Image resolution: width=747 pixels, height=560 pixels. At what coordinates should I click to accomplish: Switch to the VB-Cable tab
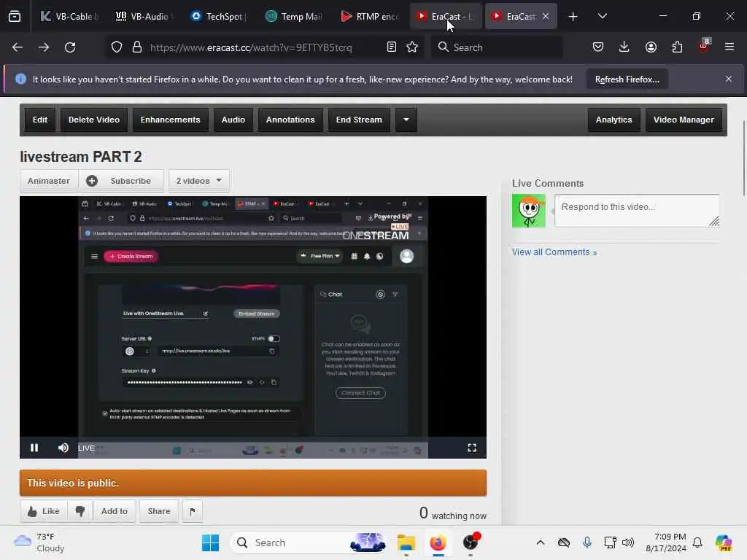click(69, 16)
